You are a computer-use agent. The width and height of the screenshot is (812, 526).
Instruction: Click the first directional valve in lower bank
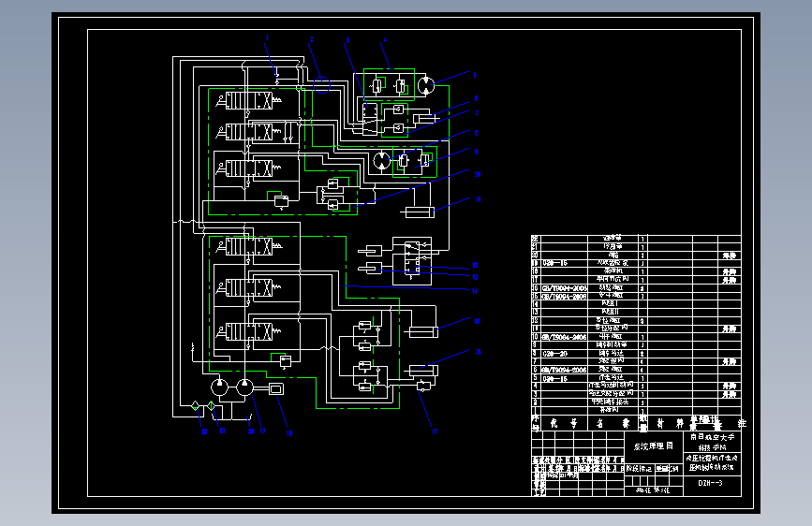250,246
